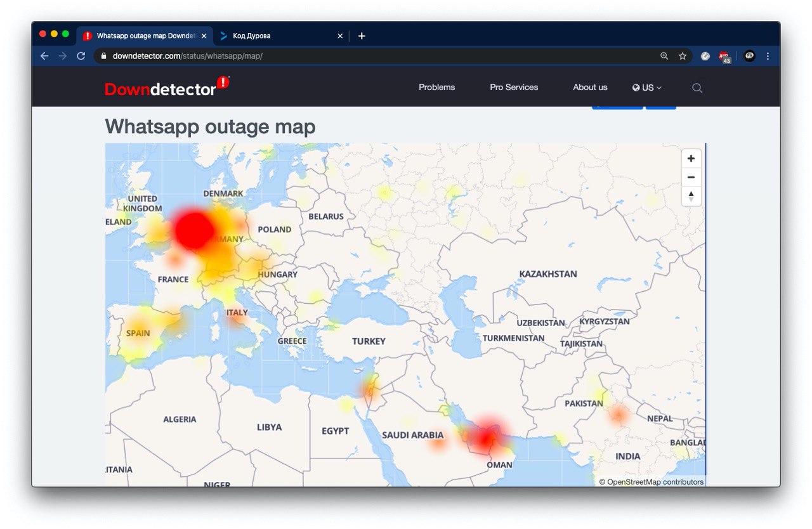The width and height of the screenshot is (812, 529).
Task: Click the SAUDI ARABIA label on the map
Action: 413,435
